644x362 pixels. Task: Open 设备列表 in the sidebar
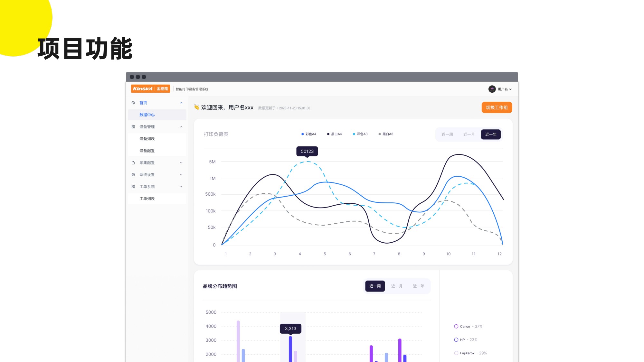coord(147,139)
